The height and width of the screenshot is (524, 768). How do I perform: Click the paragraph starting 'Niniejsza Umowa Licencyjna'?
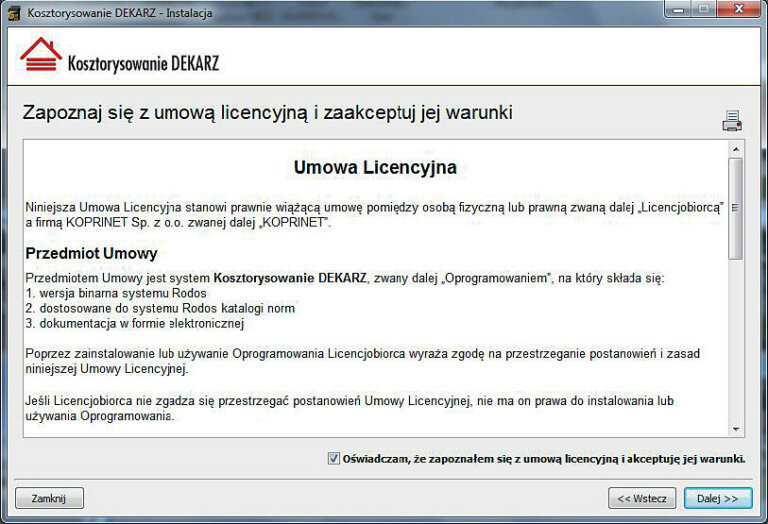click(x=375, y=214)
